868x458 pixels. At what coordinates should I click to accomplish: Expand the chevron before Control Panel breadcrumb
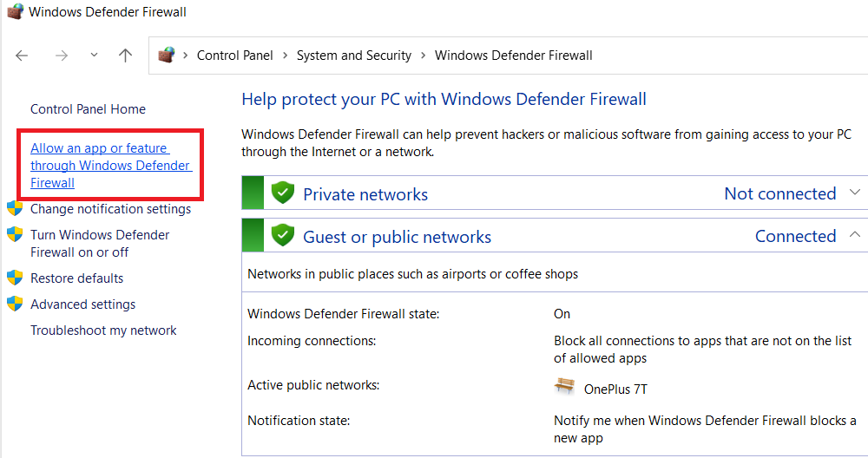pyautogui.click(x=186, y=56)
